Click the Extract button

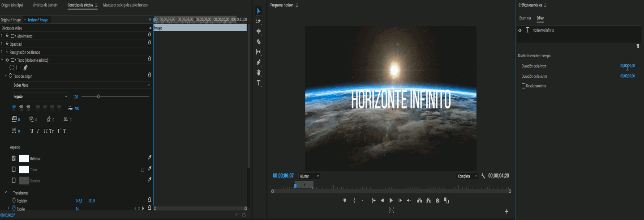coord(429,201)
